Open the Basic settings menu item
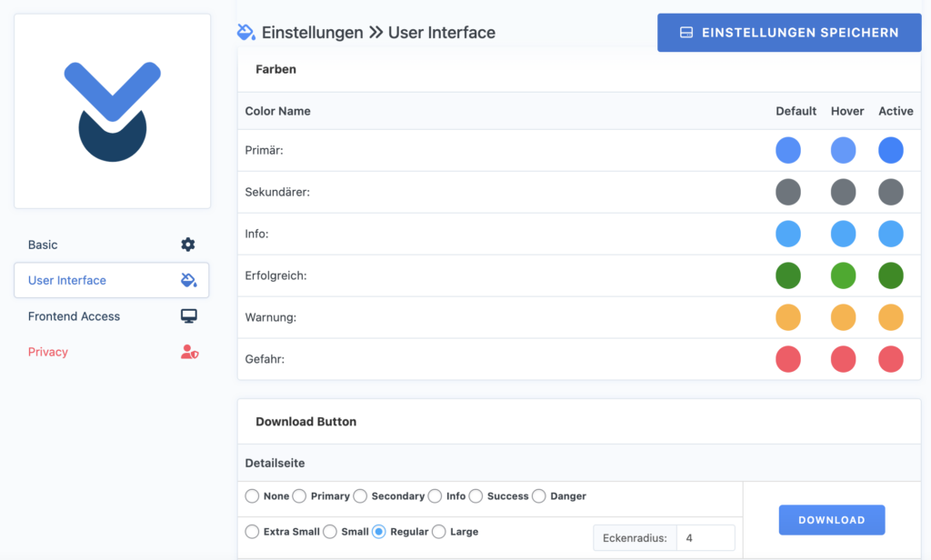Image resolution: width=931 pixels, height=560 pixels. pyautogui.click(x=112, y=245)
